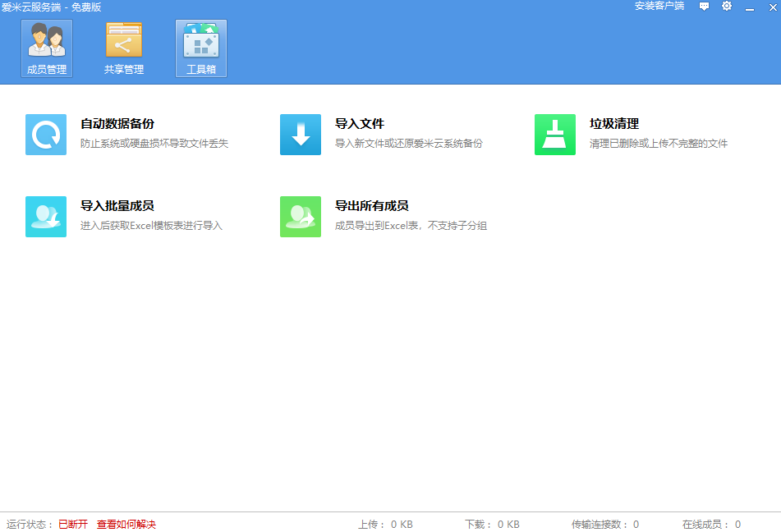781x532 pixels.
Task: Click the 导出所有成员 title text
Action: (x=372, y=206)
